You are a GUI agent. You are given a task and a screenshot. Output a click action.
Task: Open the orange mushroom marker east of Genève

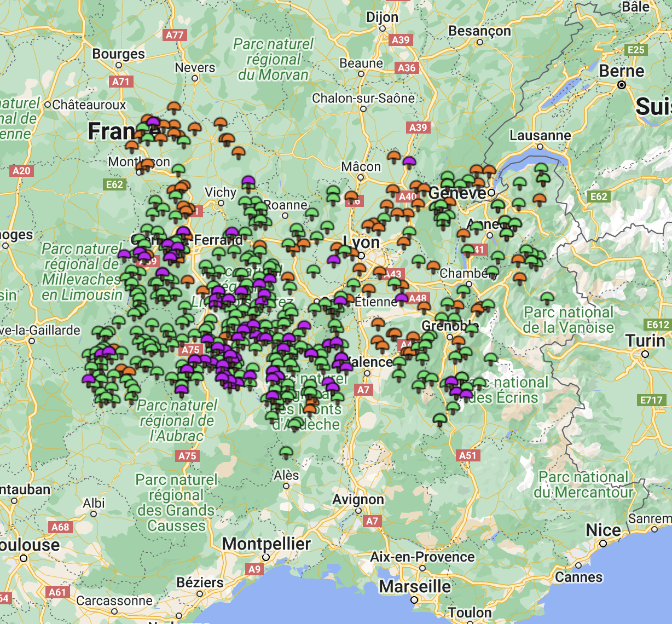coord(540,199)
